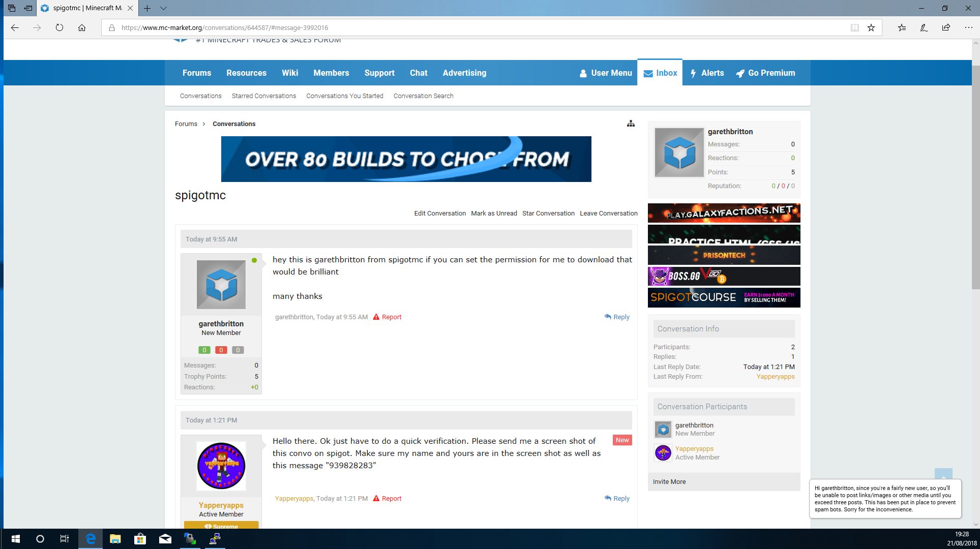The image size is (980, 549).
Task: Open File Explorer from taskbar
Action: (x=115, y=539)
